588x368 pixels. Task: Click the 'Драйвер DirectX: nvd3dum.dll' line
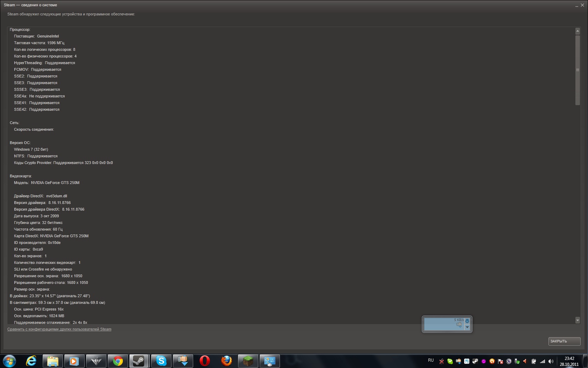(x=41, y=196)
